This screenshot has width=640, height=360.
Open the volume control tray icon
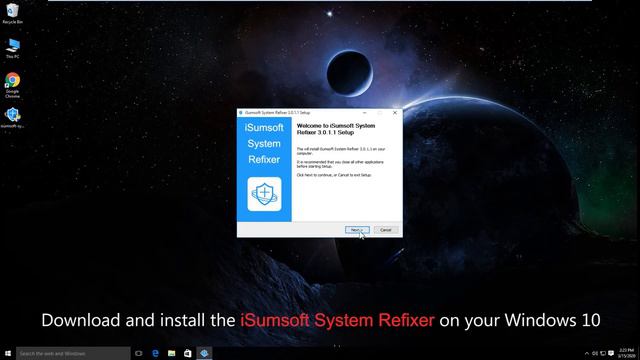coord(595,353)
